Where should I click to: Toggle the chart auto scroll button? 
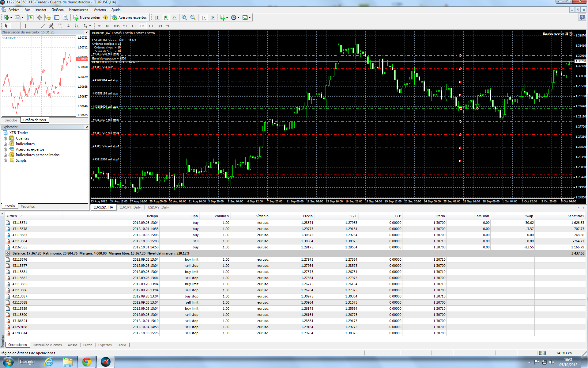tap(204, 17)
